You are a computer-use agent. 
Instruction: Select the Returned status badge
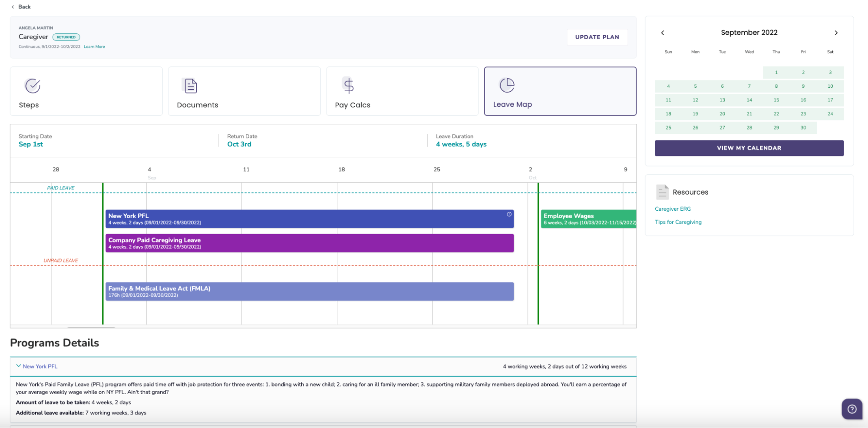66,37
